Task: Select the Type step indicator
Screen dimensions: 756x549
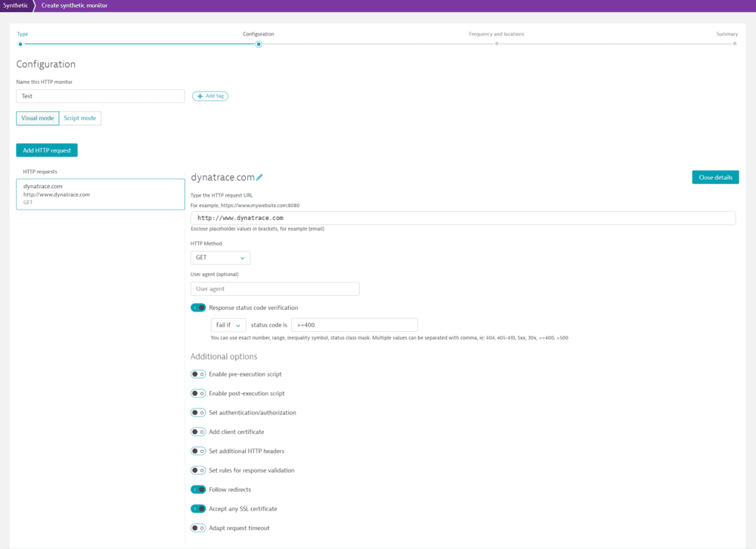Action: (x=20, y=44)
